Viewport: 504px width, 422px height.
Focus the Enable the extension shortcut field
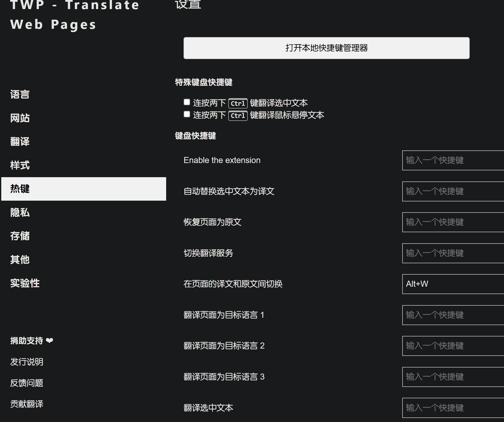453,160
